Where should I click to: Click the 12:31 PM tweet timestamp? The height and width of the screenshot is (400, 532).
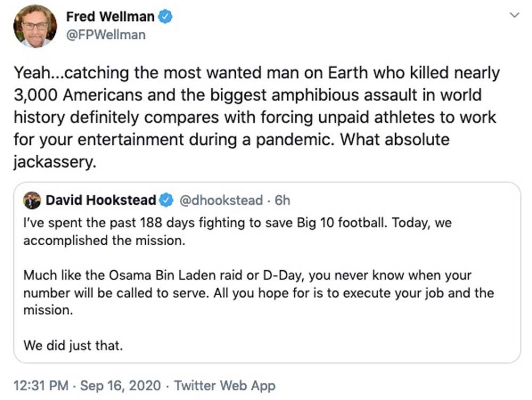tap(41, 386)
